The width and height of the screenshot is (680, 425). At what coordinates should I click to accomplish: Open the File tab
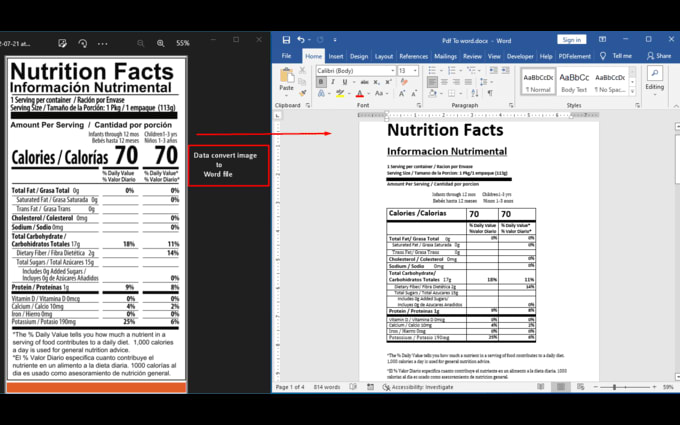click(286, 56)
